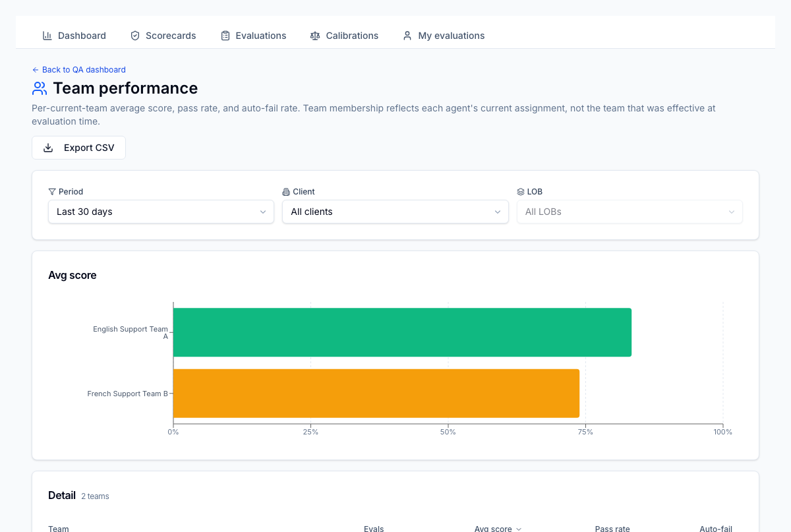Click the Evaluations clipboard icon
The width and height of the screenshot is (791, 532).
point(225,36)
